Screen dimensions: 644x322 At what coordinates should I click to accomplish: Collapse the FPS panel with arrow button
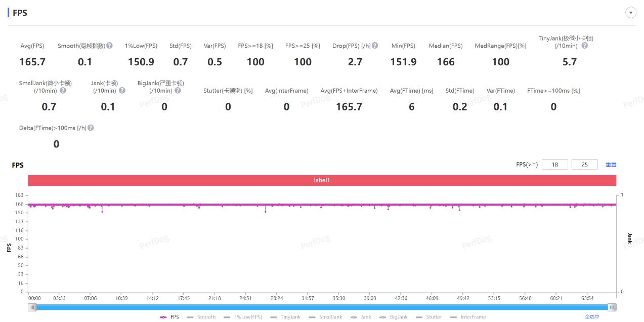(x=630, y=13)
